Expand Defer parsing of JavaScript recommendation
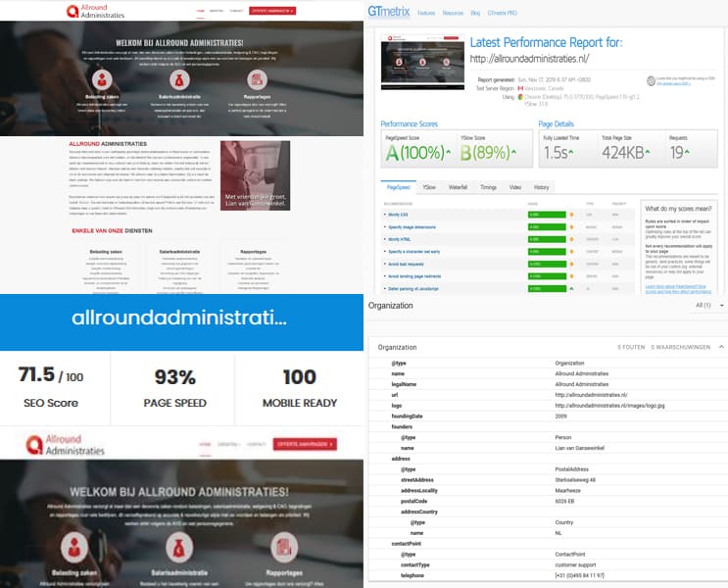 413,288
